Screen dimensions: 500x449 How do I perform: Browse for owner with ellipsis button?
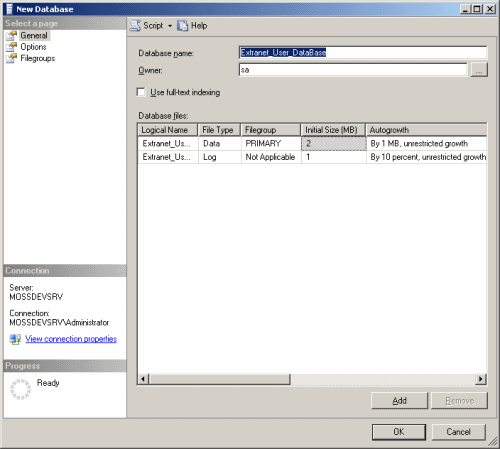click(479, 70)
